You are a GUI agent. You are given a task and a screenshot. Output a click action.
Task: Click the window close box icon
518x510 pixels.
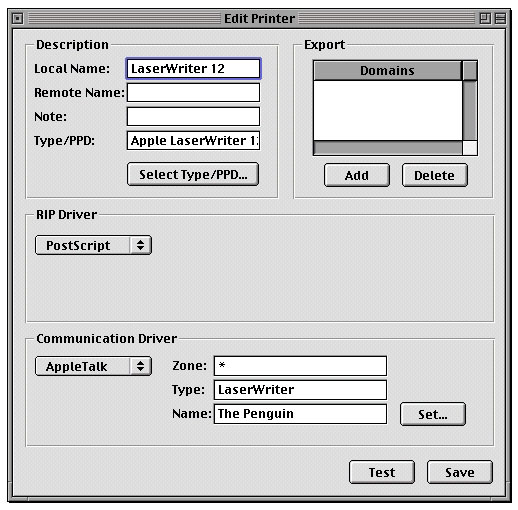coord(18,18)
